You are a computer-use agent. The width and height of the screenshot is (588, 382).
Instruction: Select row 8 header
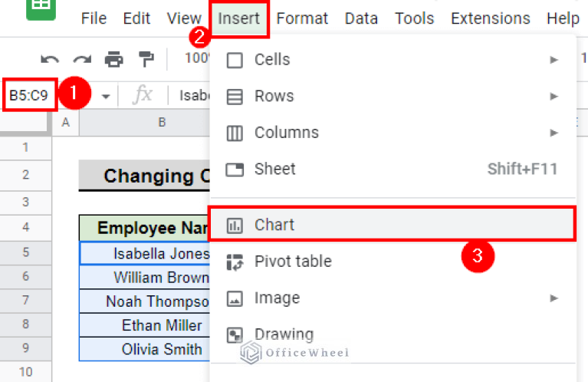click(x=25, y=324)
